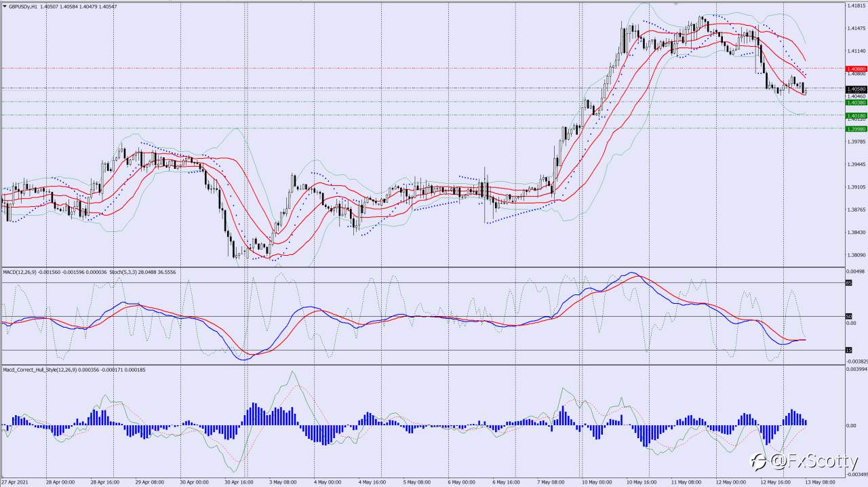Click the 4 May 16:00 time axis label

(x=374, y=482)
